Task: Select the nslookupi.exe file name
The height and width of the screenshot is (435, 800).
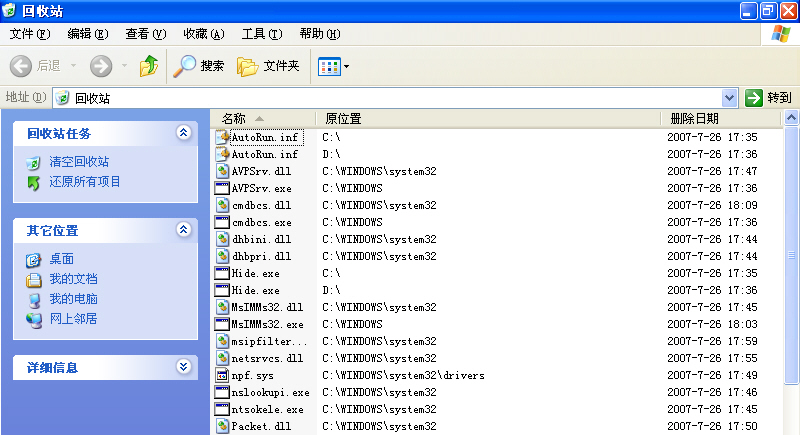Action: click(x=270, y=393)
